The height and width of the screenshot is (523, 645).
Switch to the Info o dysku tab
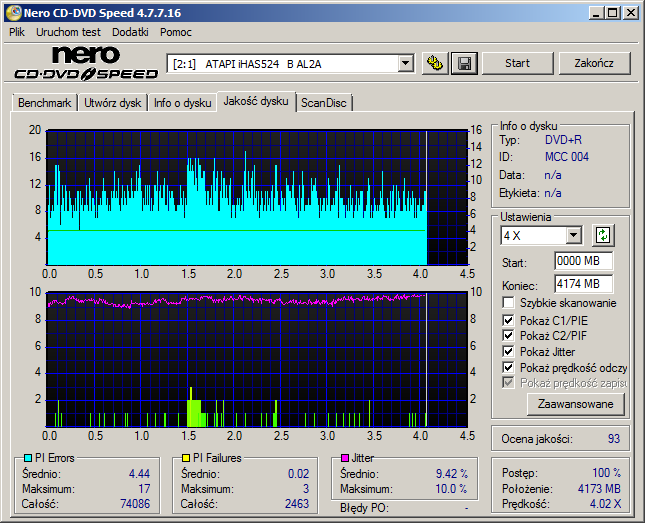click(182, 102)
